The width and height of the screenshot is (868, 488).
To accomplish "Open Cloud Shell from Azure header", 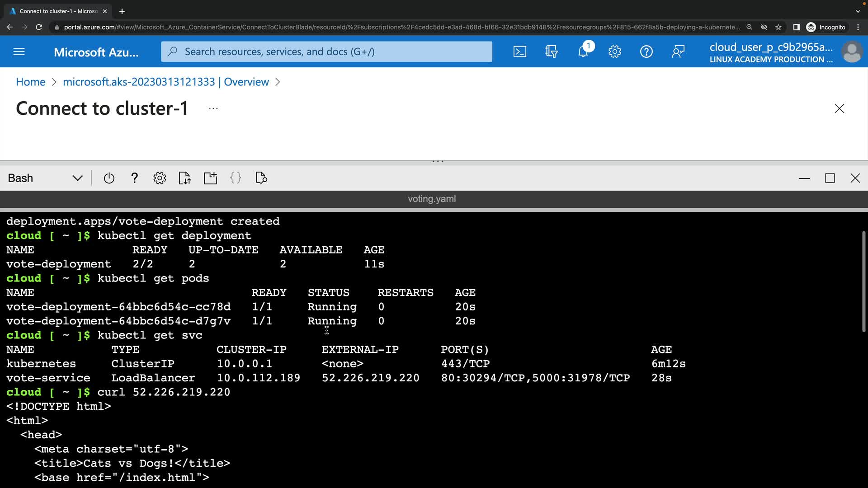I will click(519, 52).
